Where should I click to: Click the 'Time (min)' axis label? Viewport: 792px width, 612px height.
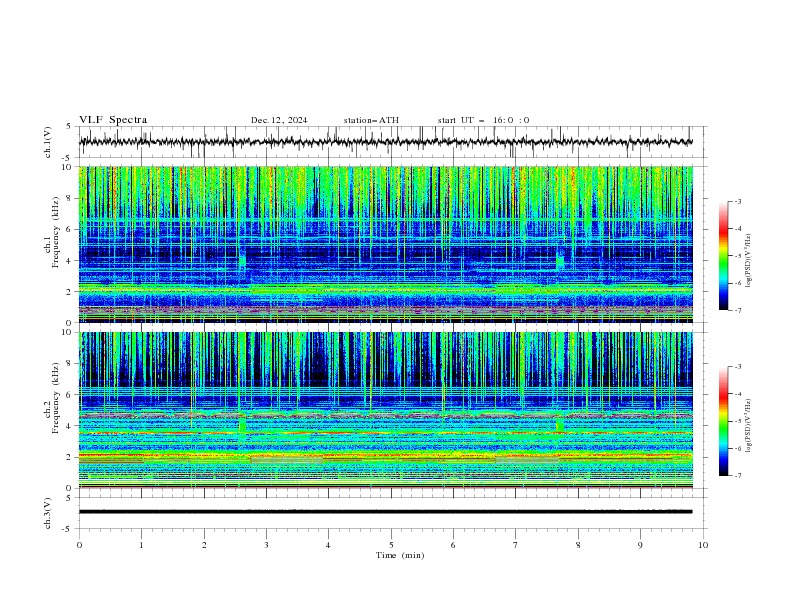[400, 555]
